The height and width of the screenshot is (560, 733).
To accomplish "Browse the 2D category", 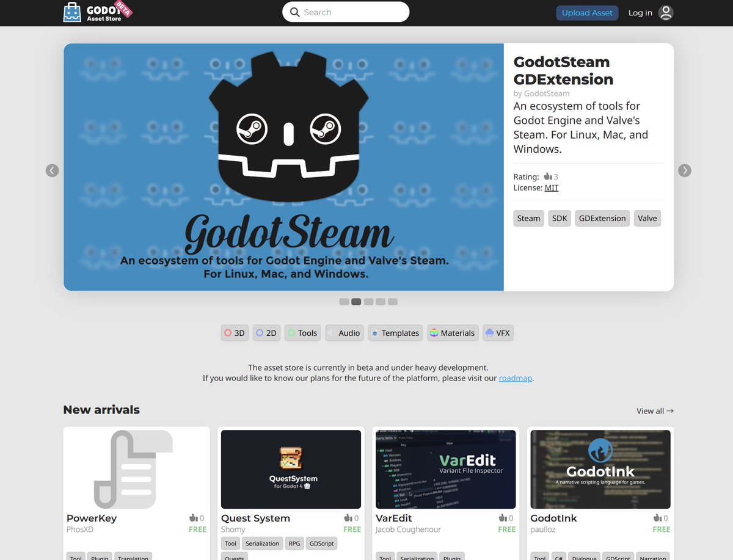I will pyautogui.click(x=266, y=333).
